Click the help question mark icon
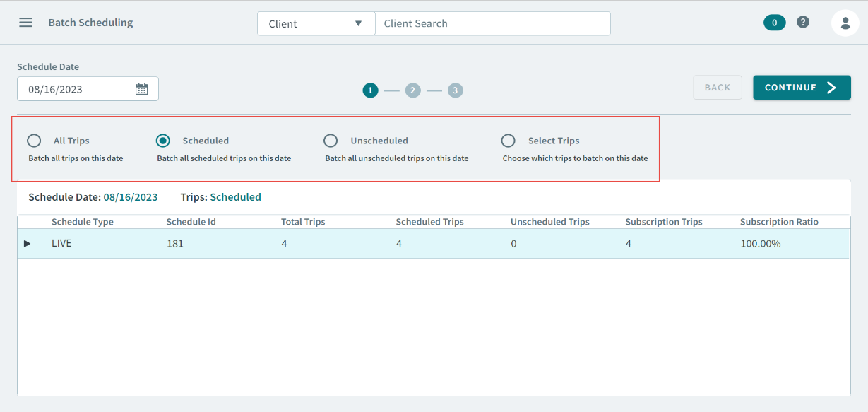Screen dimensions: 868x412 point(803,23)
